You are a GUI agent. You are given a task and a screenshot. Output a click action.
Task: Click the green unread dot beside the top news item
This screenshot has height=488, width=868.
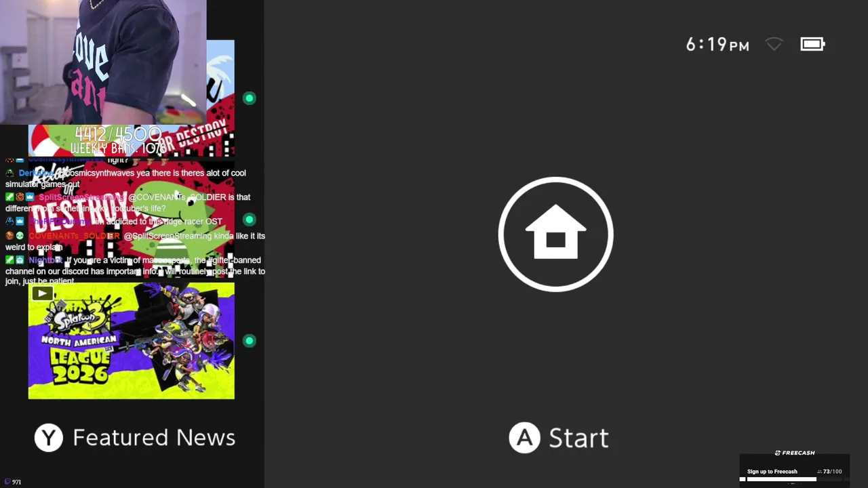tap(250, 98)
